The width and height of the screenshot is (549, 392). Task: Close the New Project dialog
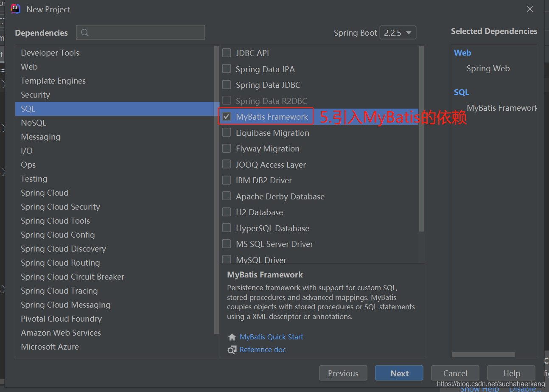coord(530,9)
